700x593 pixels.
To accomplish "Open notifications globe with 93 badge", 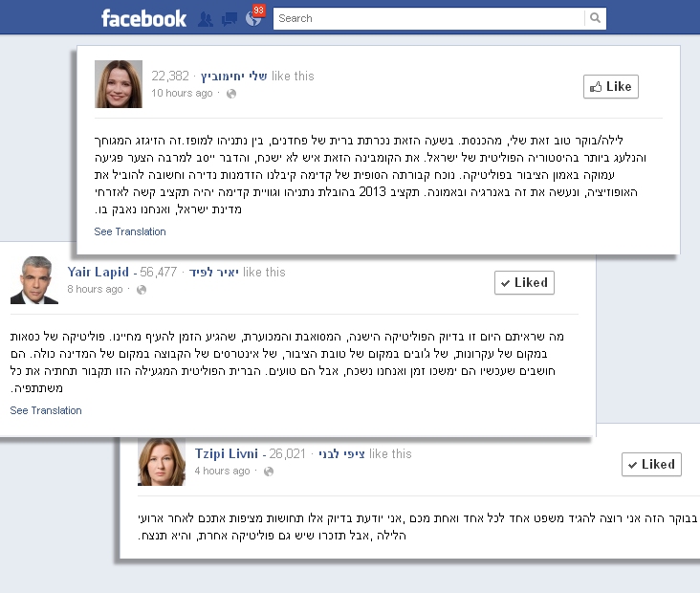I will (x=254, y=17).
